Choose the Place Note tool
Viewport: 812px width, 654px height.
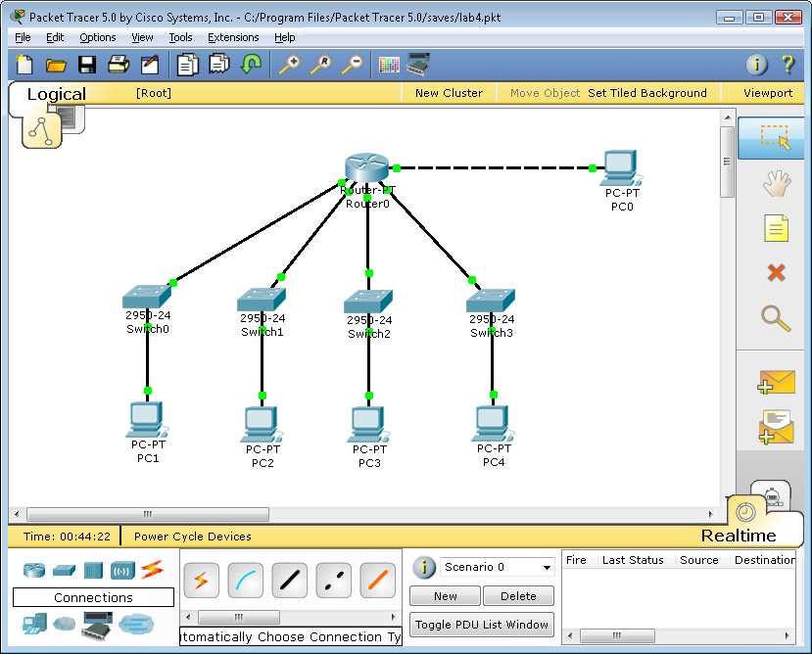click(777, 228)
